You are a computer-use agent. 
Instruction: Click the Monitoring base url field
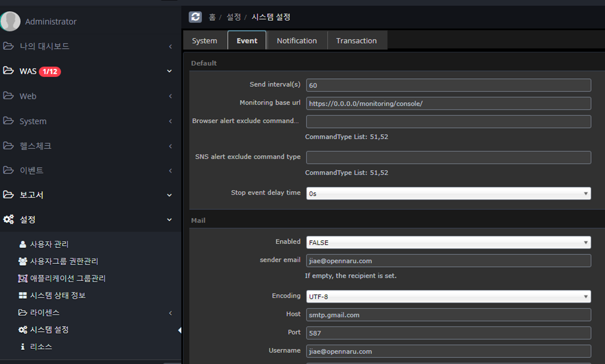[448, 104]
